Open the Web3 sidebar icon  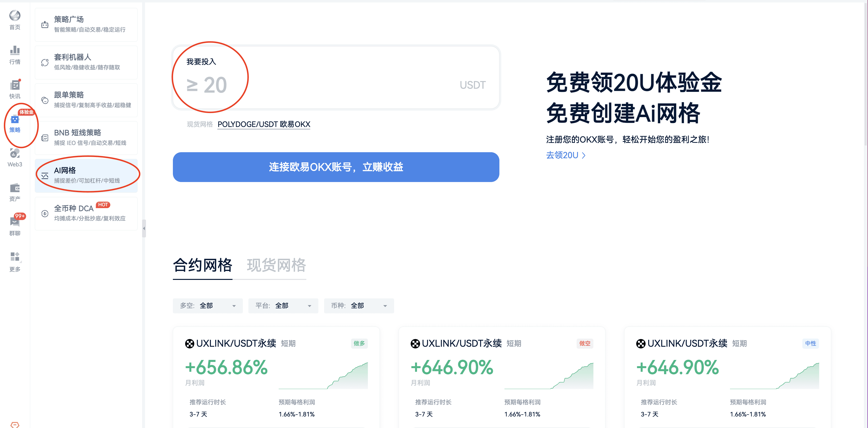15,153
